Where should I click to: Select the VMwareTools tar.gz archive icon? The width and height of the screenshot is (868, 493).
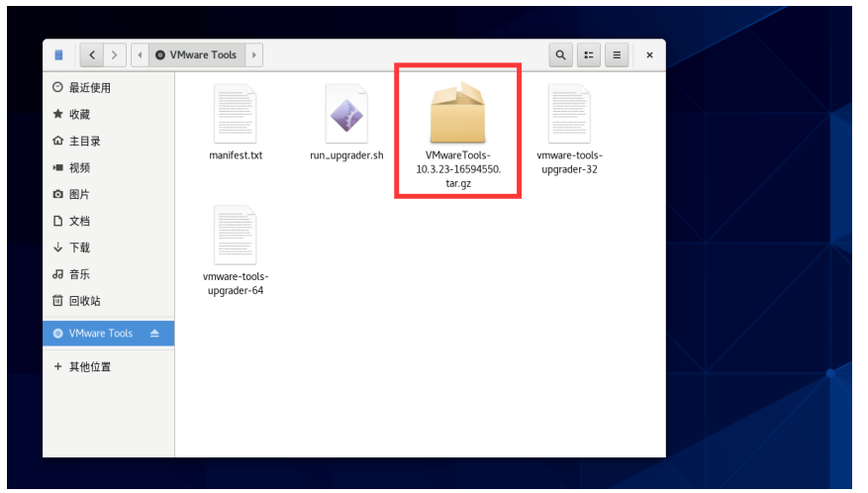pos(458,113)
